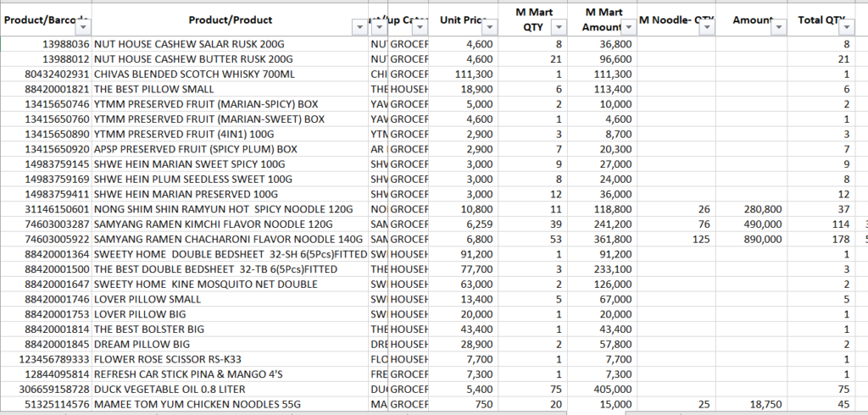Select Total QTY cell 178
This screenshot has height=415, width=868.
click(x=821, y=239)
